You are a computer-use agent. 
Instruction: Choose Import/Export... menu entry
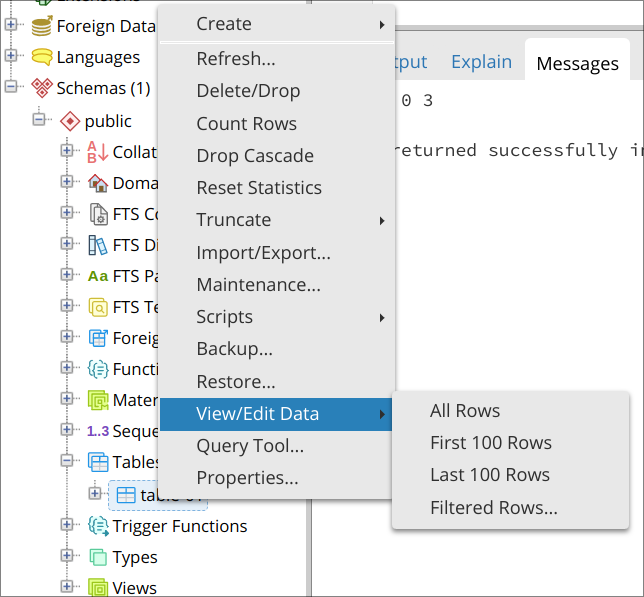(x=276, y=253)
